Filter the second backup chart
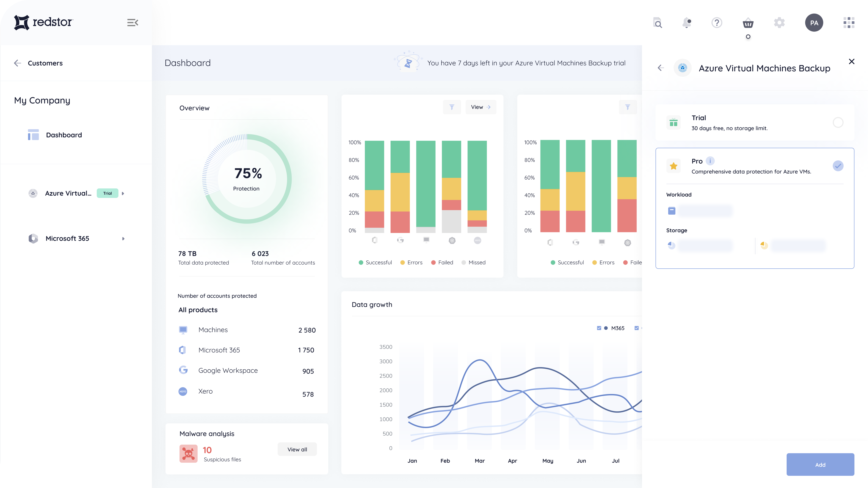 tap(628, 107)
